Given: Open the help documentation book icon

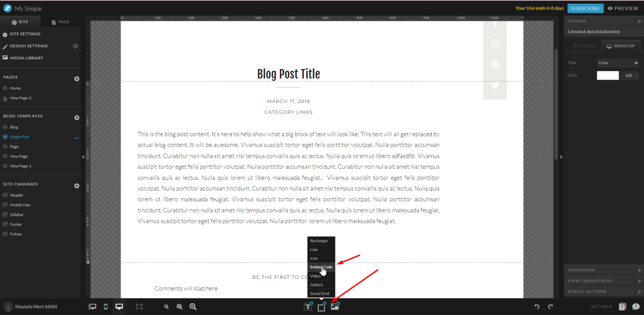Looking at the screenshot, I should [x=623, y=307].
